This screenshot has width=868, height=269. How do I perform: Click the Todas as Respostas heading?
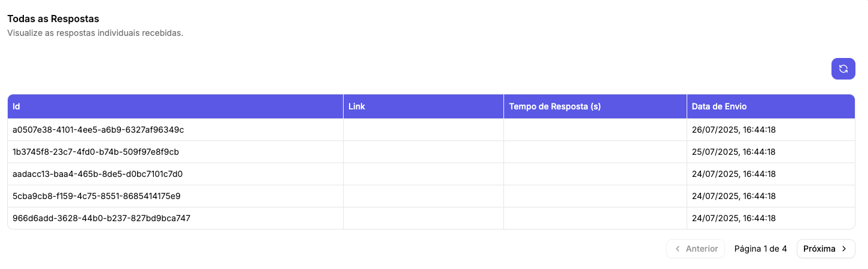(53, 19)
